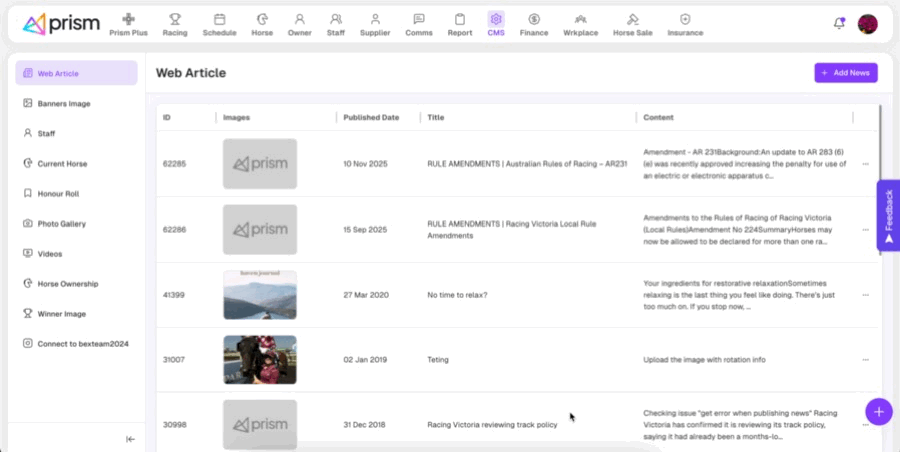This screenshot has width=900, height=452.
Task: Open the user profile avatar
Action: 867,24
